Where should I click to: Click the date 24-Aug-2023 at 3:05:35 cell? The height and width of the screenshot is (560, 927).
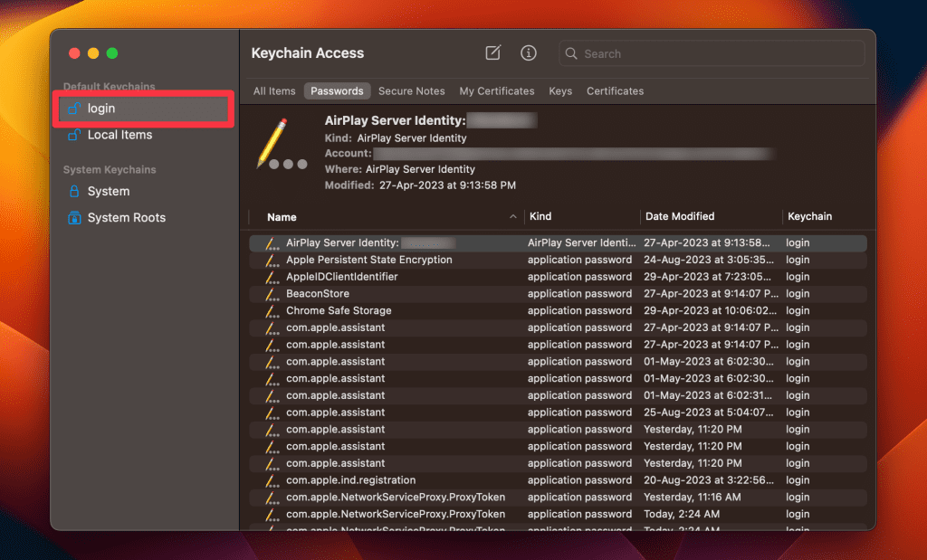coord(708,260)
